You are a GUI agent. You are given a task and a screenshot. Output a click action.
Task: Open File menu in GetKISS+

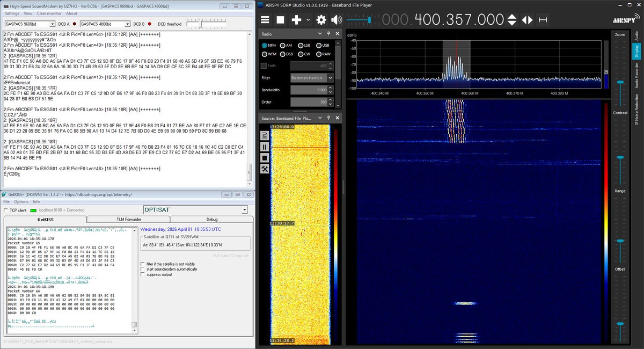point(6,201)
